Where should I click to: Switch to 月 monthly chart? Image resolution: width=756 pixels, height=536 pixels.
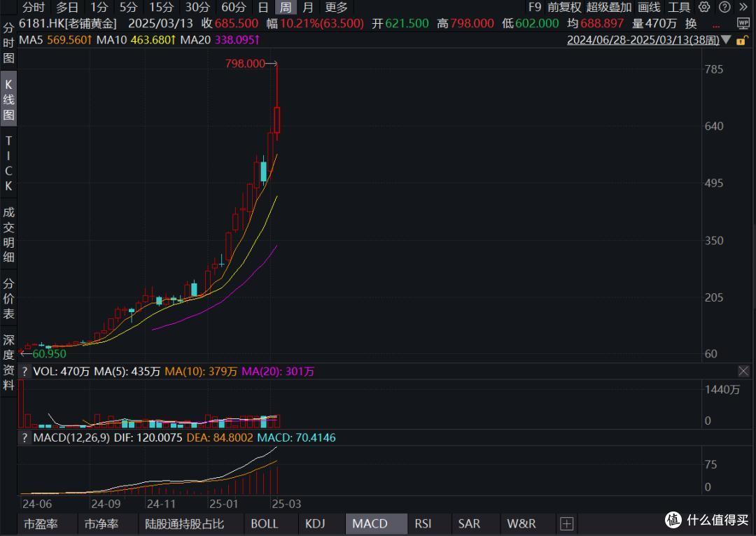point(308,7)
